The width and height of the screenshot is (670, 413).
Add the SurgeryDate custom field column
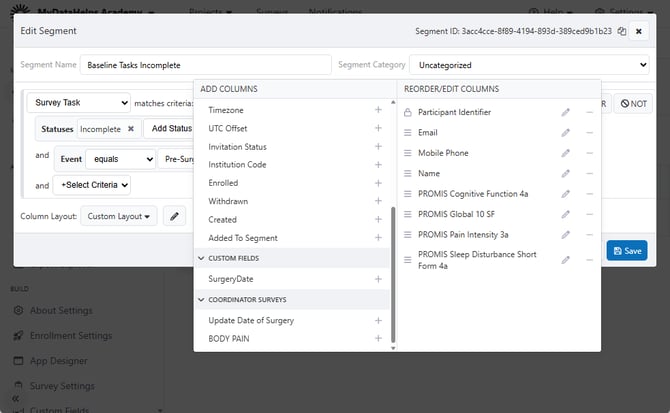click(378, 279)
